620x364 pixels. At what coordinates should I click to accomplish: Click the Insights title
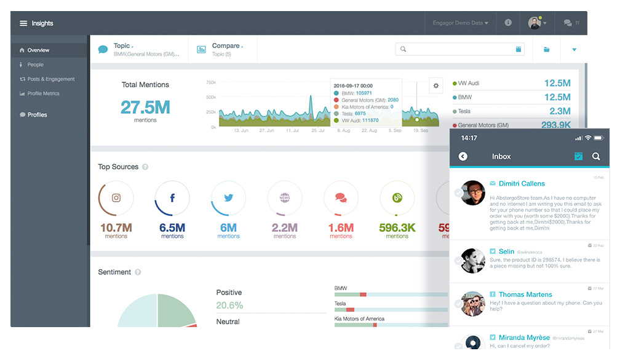pyautogui.click(x=42, y=23)
